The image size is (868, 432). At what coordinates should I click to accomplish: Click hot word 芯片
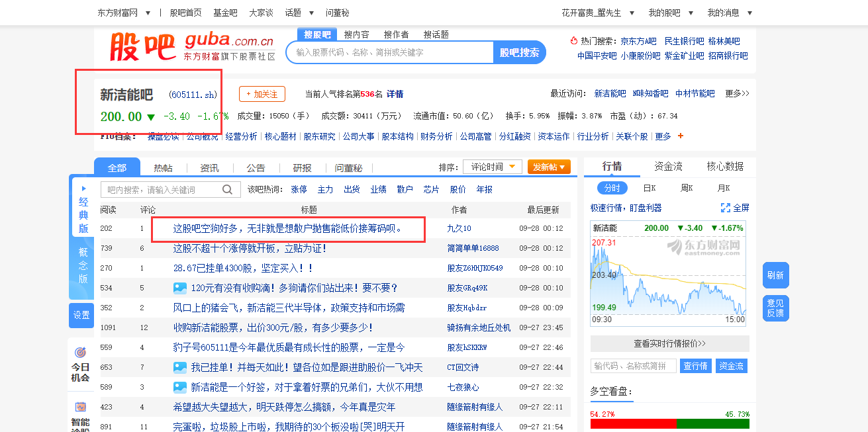pyautogui.click(x=432, y=189)
